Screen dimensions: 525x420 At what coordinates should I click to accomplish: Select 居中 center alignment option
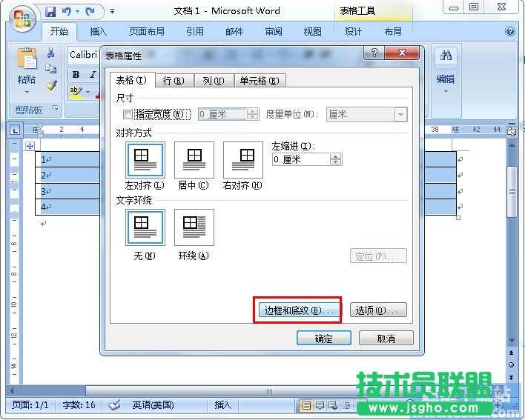(194, 160)
